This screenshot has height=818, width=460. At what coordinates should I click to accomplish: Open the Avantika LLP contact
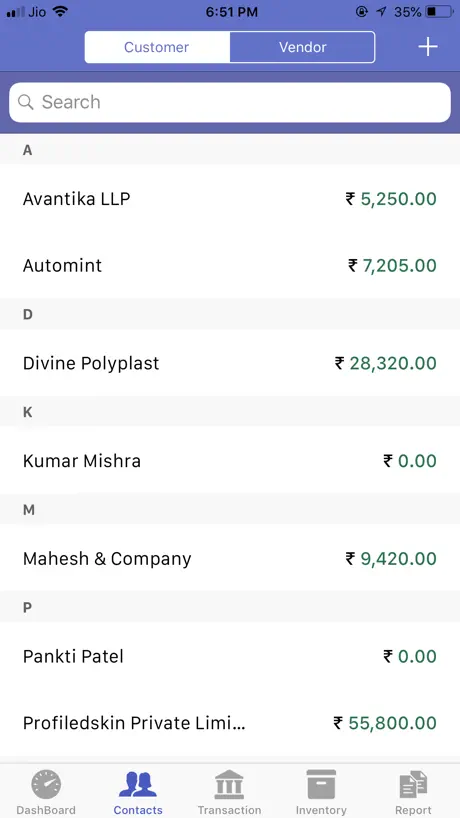[230, 199]
